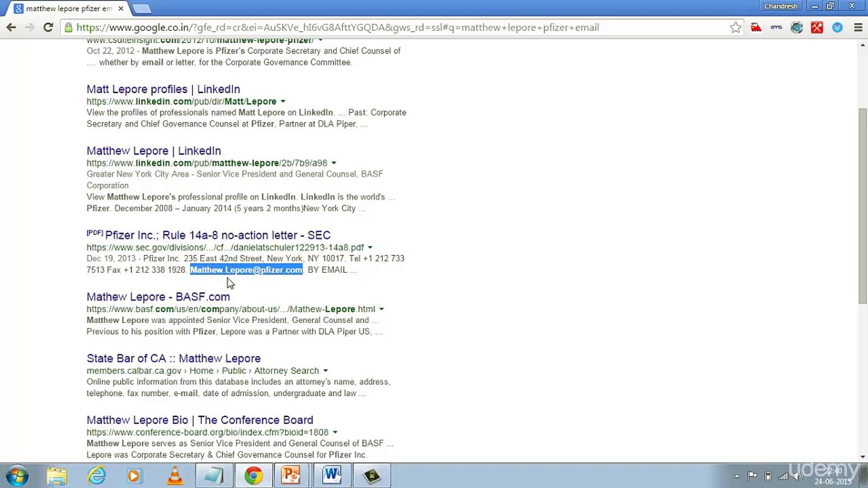Open the Windows Start menu
The height and width of the screenshot is (488, 868).
tap(17, 476)
